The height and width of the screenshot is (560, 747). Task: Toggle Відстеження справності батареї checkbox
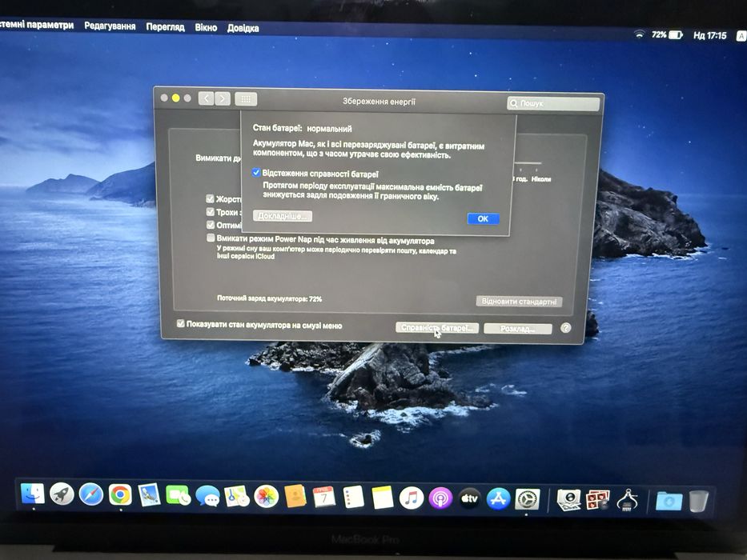tap(256, 172)
